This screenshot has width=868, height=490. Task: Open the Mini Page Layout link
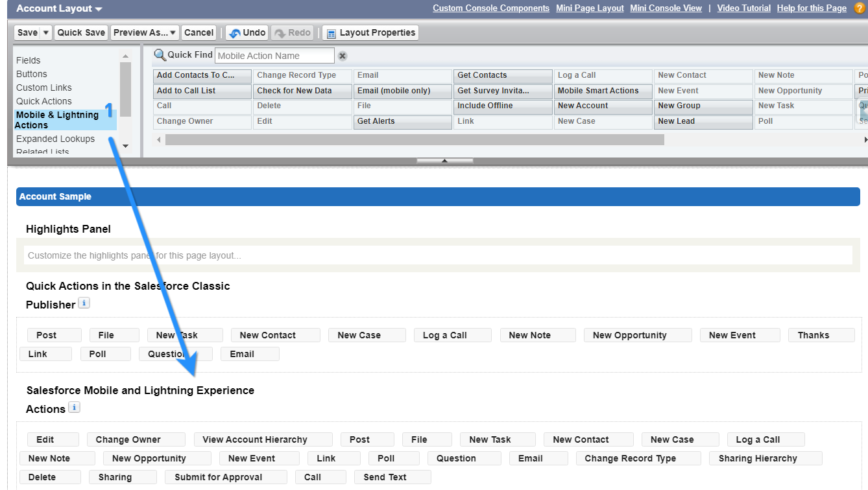pos(590,8)
